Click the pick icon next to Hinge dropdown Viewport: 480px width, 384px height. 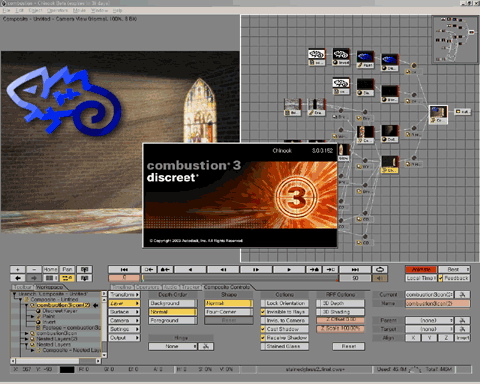coord(206,346)
